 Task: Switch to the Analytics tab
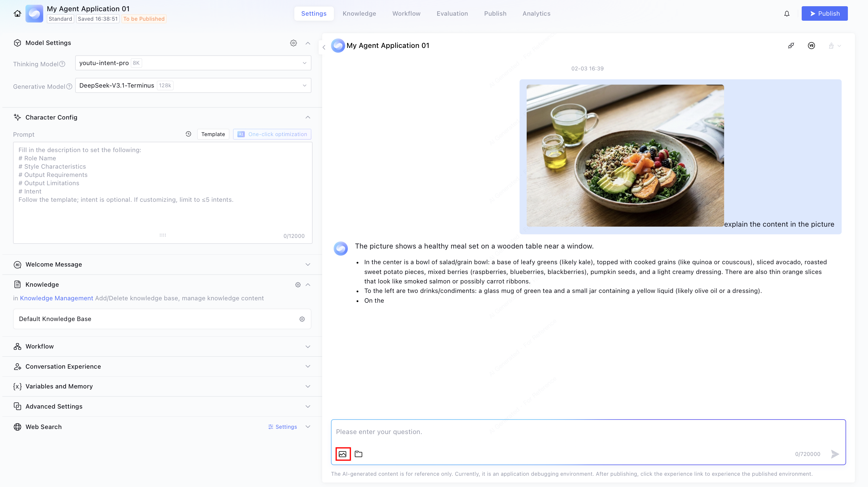[536, 14]
